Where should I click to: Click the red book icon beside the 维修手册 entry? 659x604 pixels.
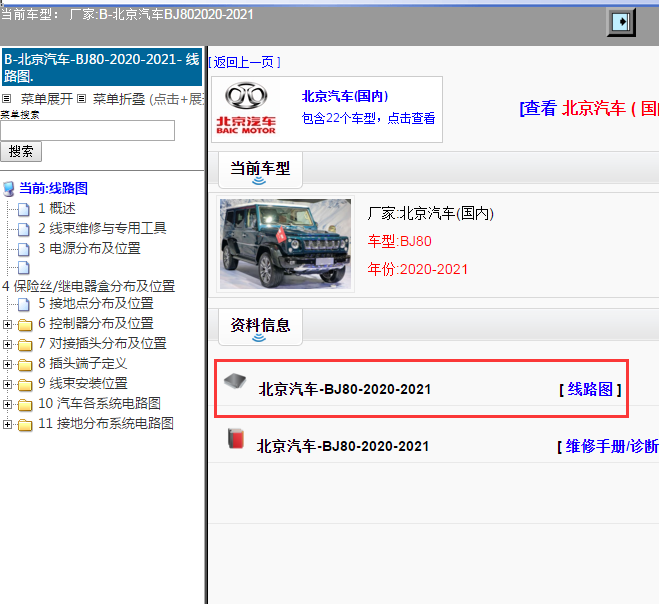[x=236, y=438]
